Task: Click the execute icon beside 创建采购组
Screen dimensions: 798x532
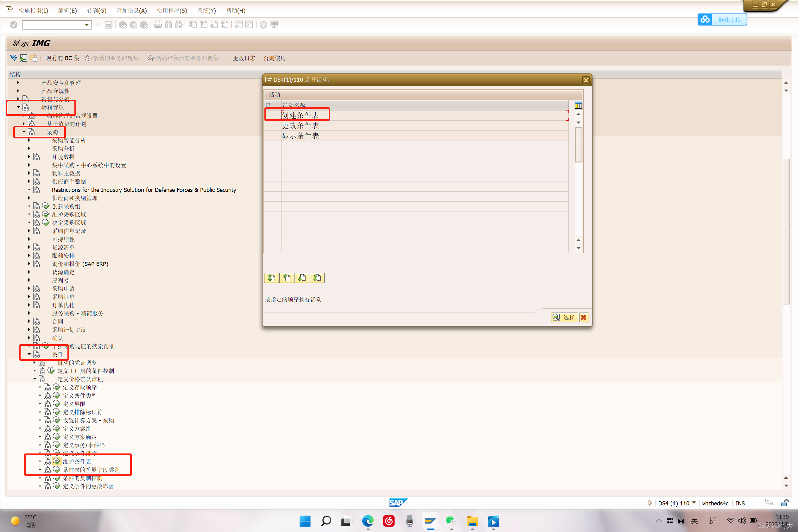Action: [x=46, y=206]
